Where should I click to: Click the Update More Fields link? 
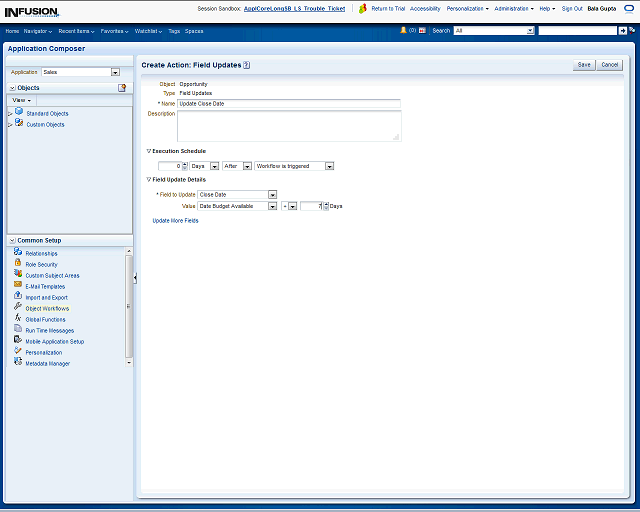(175, 220)
